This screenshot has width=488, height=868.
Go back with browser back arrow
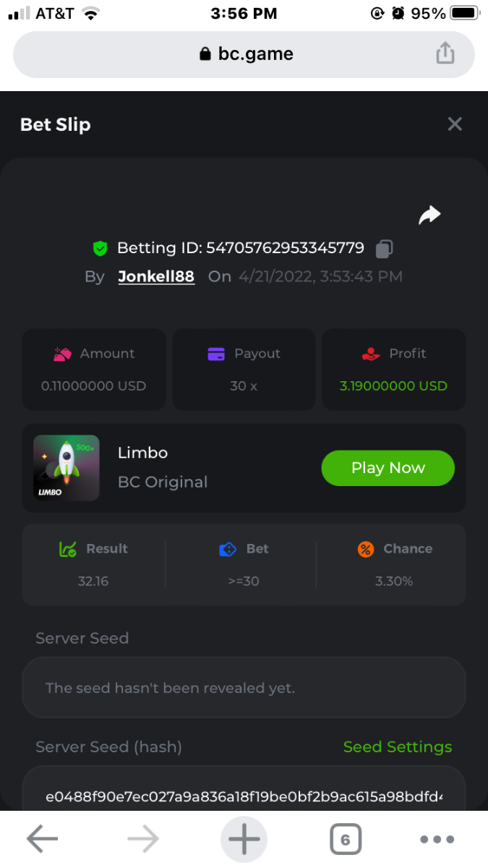tap(42, 839)
